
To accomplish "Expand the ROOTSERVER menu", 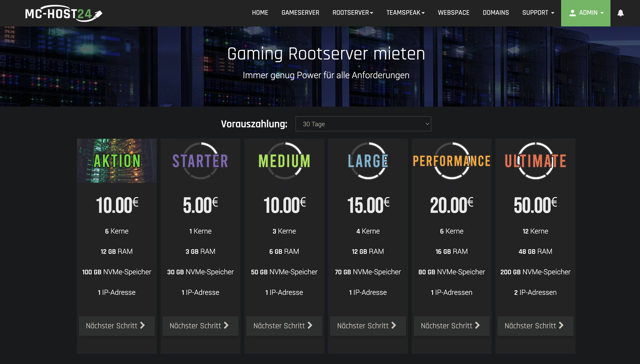I will pos(352,13).
